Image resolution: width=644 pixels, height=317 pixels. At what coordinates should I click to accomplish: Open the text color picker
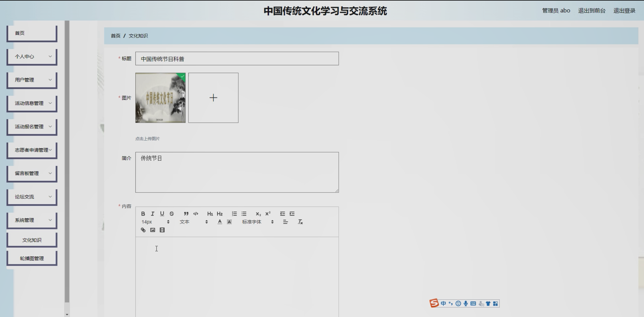click(220, 222)
